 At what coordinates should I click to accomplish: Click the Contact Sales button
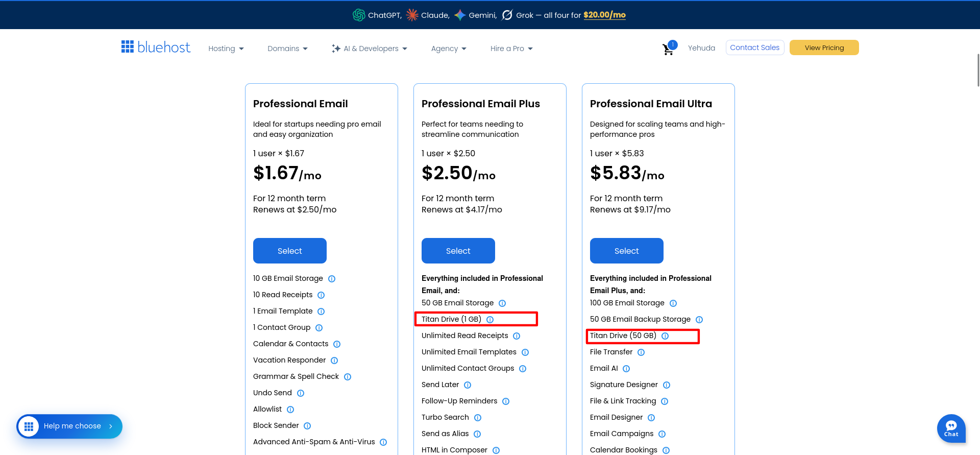tap(755, 47)
